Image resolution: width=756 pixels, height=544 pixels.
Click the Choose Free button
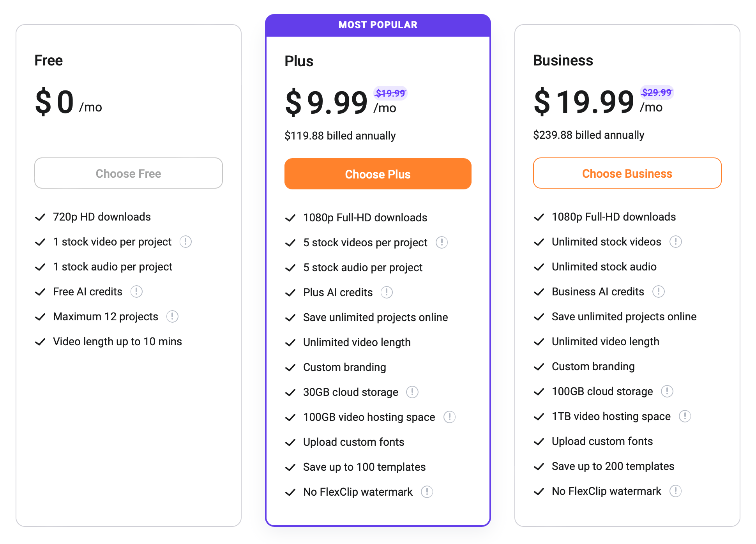tap(129, 173)
